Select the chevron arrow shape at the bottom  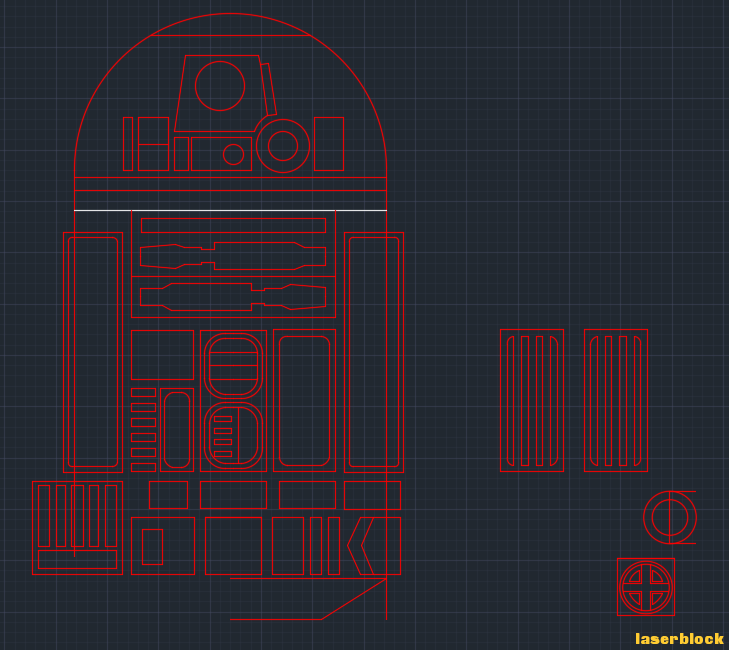pyautogui.click(x=361, y=545)
